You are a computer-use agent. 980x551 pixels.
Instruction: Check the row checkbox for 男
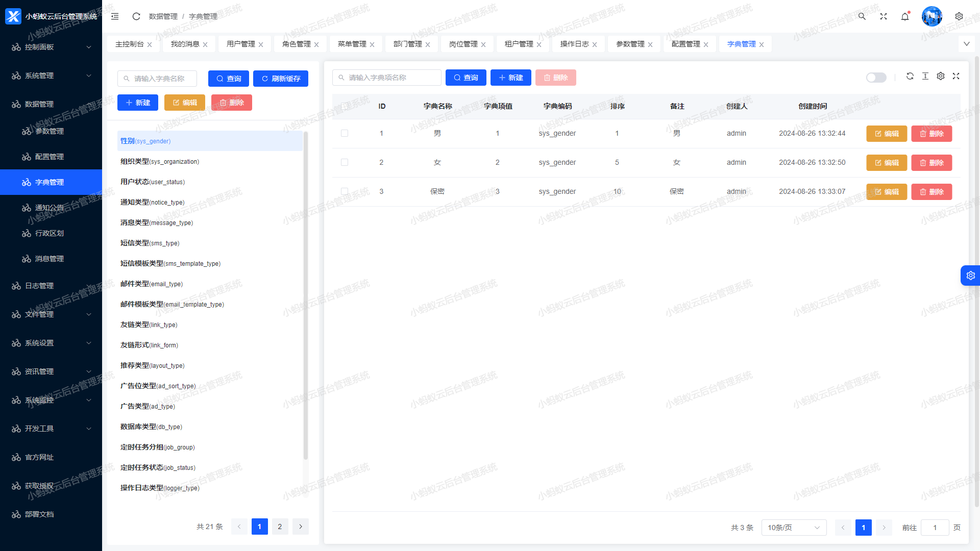(345, 133)
